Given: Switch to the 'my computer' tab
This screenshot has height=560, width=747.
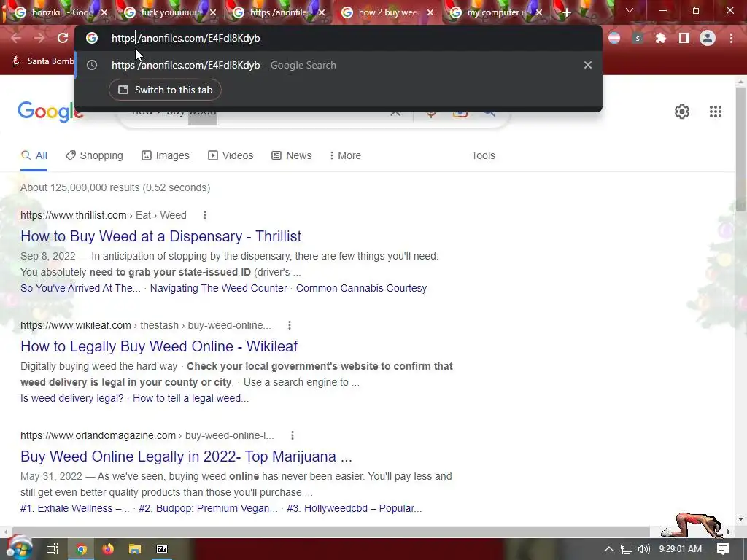Looking at the screenshot, I should (495, 12).
